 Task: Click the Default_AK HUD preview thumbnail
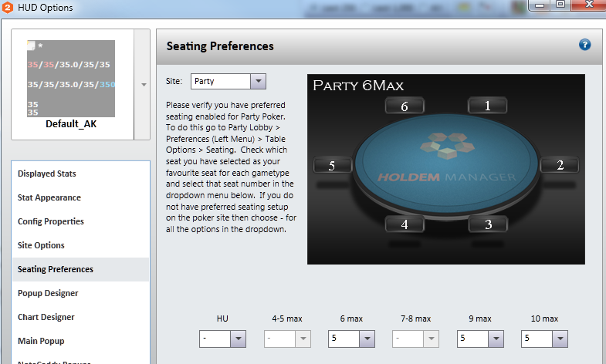(71, 79)
